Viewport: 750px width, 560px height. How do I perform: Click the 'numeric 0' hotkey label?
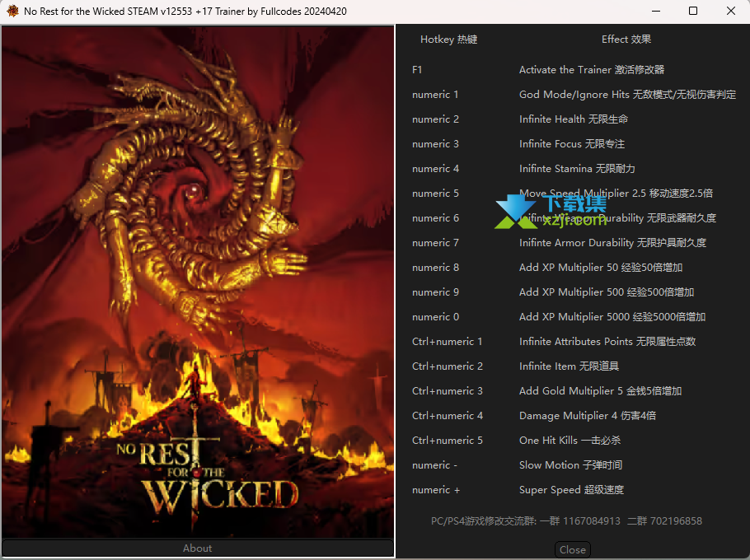coord(435,317)
